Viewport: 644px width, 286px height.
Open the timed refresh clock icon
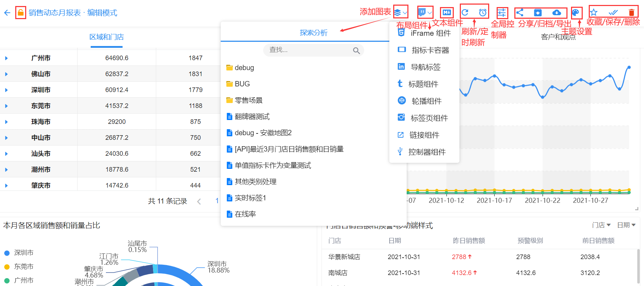(482, 13)
